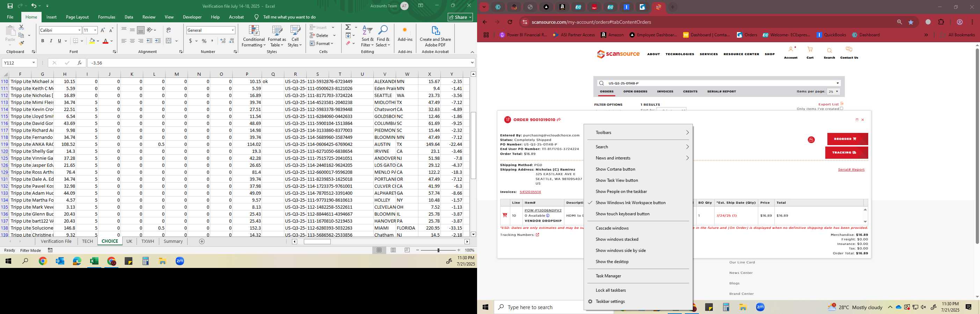The image size is (980, 314).
Task: Open invoice link 5412035514
Action: pos(530,192)
